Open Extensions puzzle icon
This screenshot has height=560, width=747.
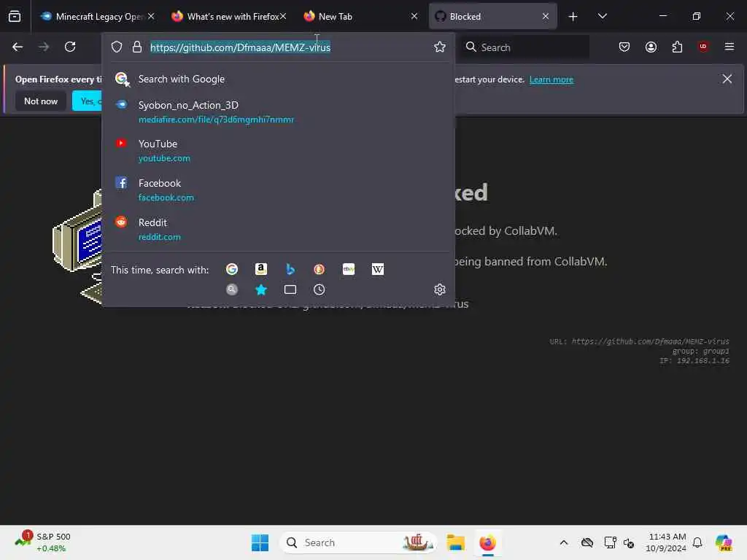(677, 47)
